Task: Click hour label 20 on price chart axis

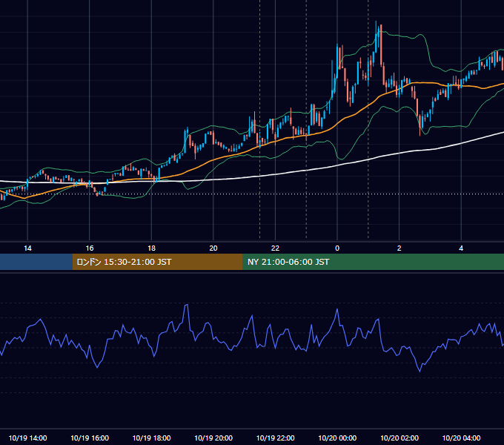Action: tap(213, 248)
